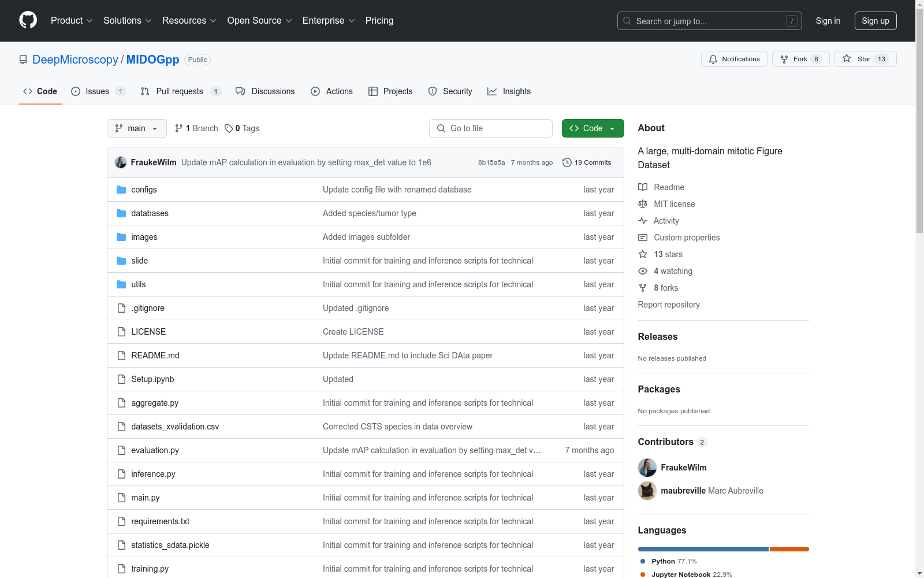Click the Notifications bell icon
The height and width of the screenshot is (578, 924).
[x=713, y=59]
